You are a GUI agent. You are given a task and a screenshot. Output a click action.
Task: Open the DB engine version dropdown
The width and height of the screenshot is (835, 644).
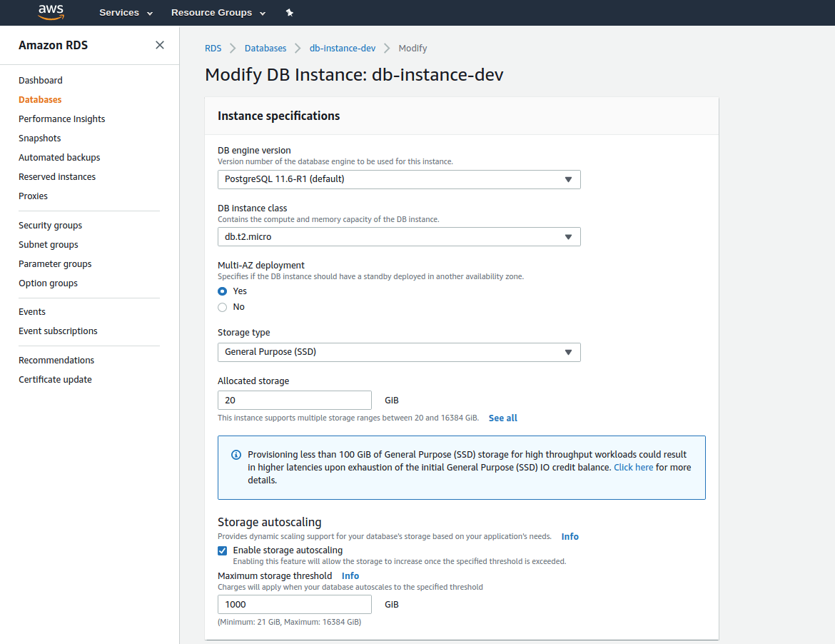(569, 179)
